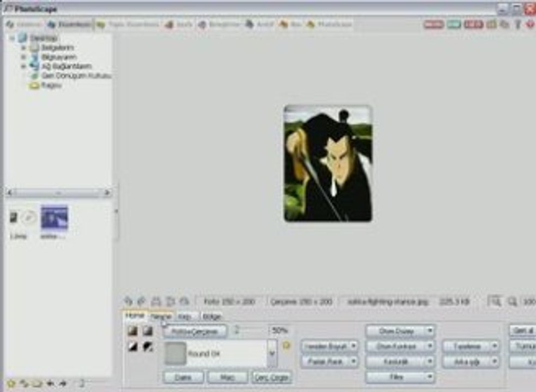Select Geri Dönüşüm Kutusu in folder tree
This screenshot has height=392, width=536.
(77, 76)
